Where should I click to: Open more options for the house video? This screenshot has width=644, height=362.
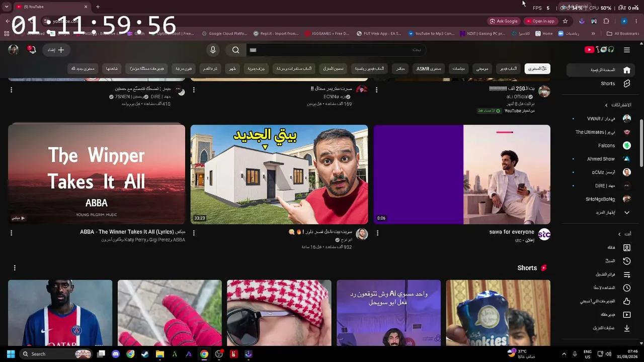coord(194,233)
